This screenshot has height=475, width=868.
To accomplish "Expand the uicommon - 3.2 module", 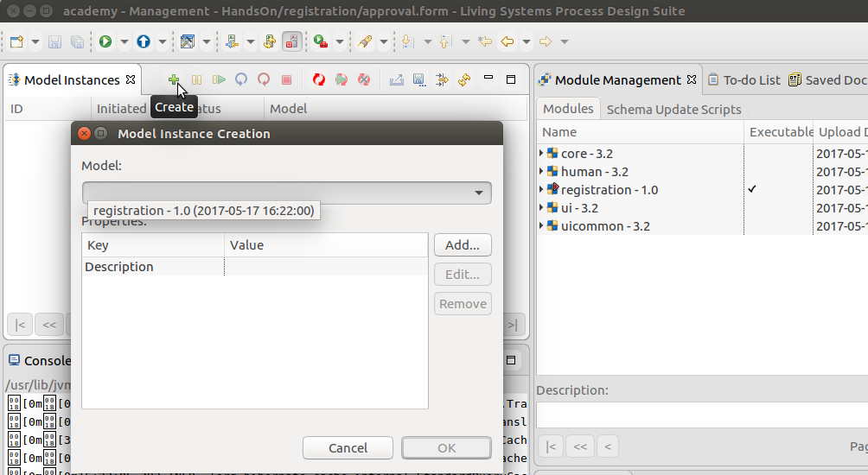I will click(x=541, y=226).
